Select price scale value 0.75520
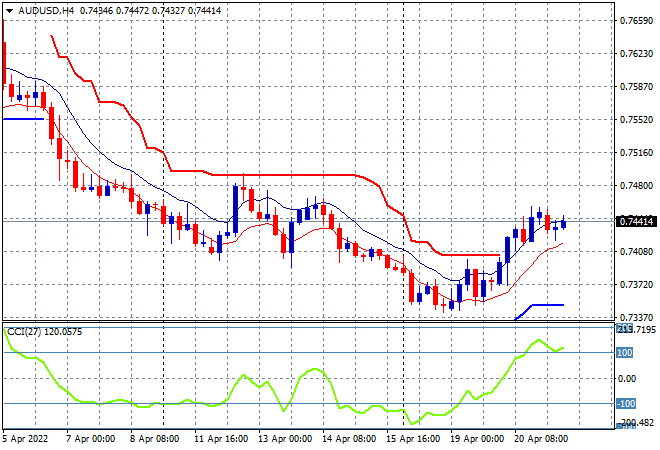This screenshot has height=450, width=660. (636, 120)
